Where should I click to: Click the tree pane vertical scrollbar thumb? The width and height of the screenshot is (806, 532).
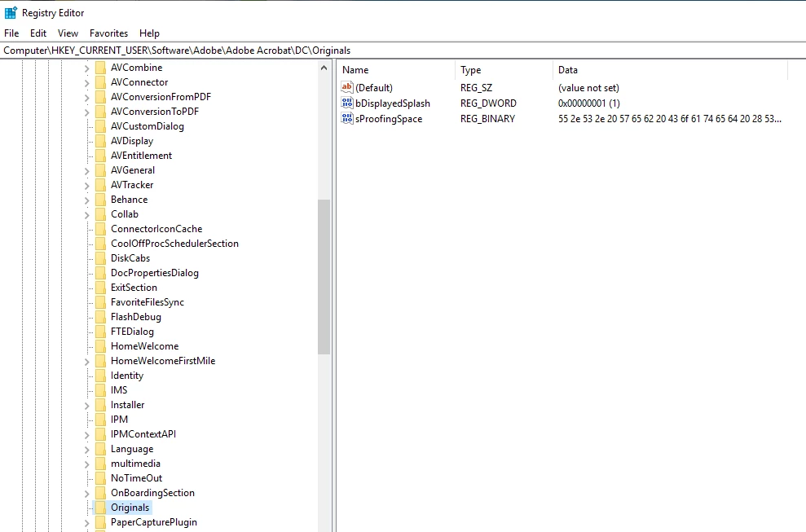(x=324, y=276)
